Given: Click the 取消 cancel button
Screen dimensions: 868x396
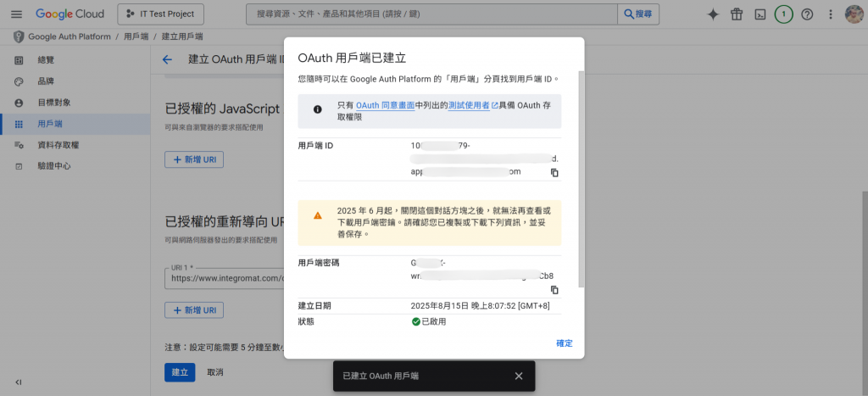Looking at the screenshot, I should pos(214,372).
